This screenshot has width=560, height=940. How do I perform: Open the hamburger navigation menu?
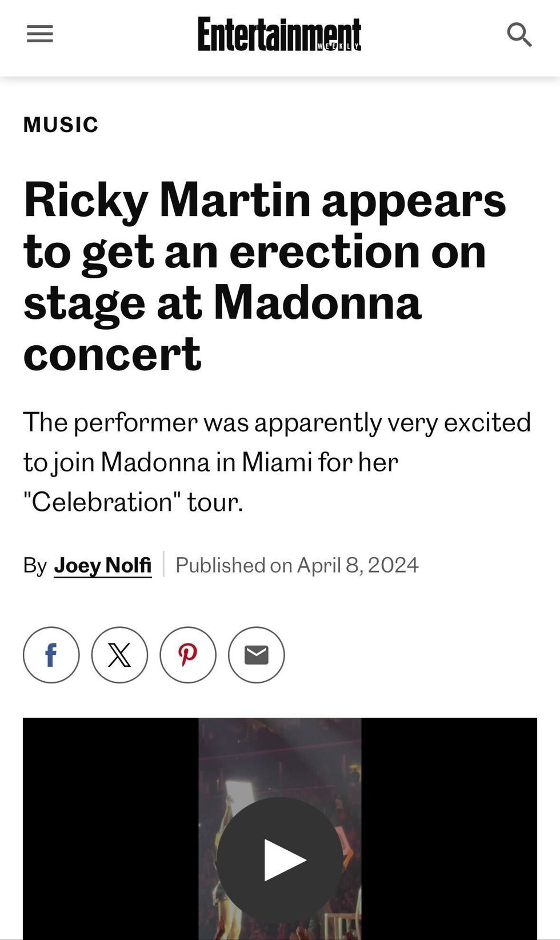point(39,34)
